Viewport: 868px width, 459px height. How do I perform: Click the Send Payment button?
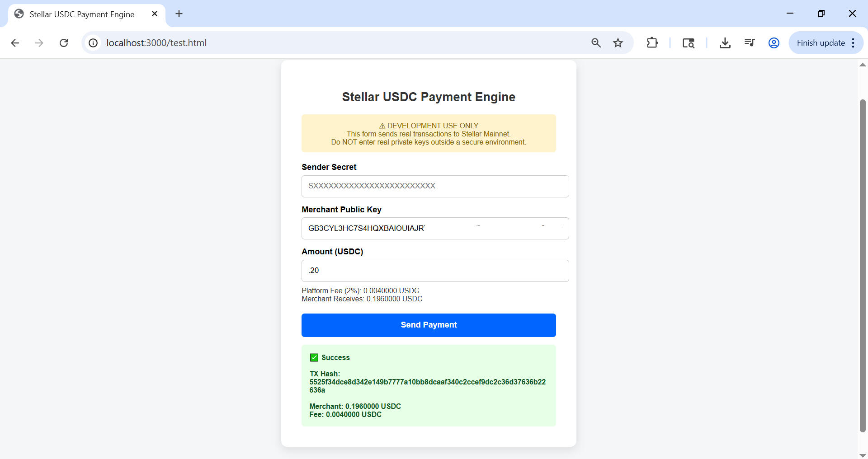point(429,325)
